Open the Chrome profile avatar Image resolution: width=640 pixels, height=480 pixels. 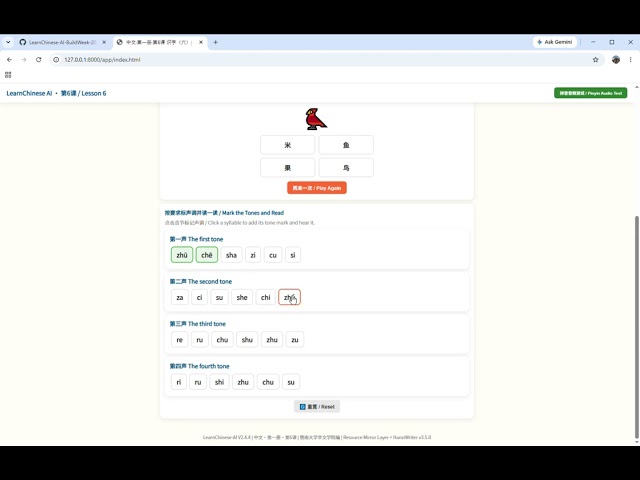[x=616, y=60]
